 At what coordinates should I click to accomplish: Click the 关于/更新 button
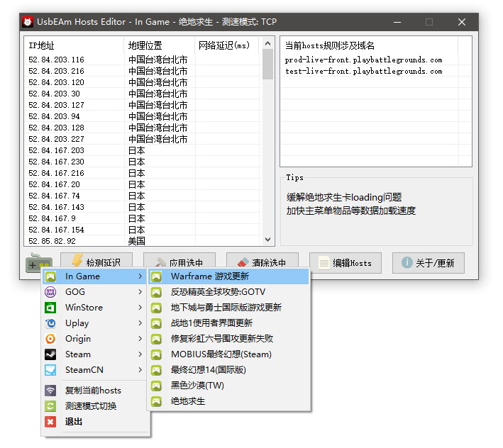[x=429, y=263]
